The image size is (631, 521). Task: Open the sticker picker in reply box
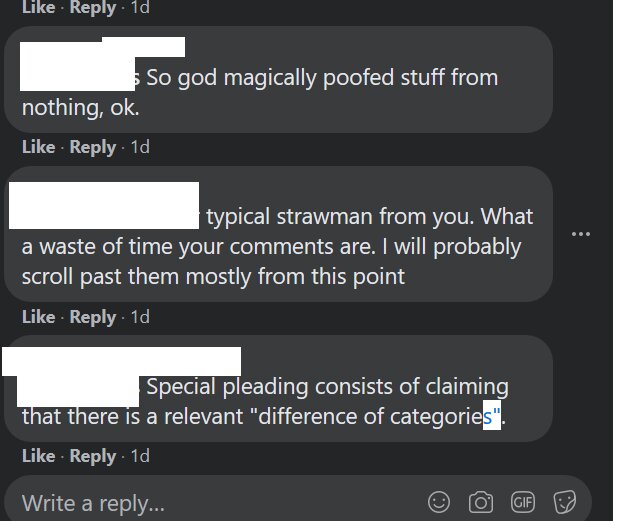565,502
